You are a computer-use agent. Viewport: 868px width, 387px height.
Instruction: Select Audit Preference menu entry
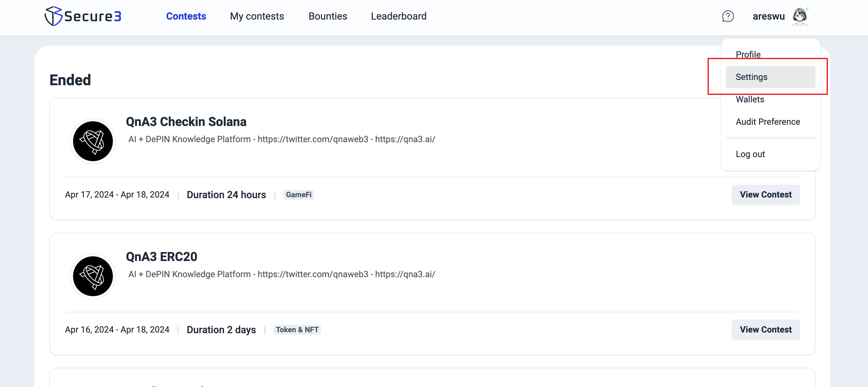pos(767,122)
